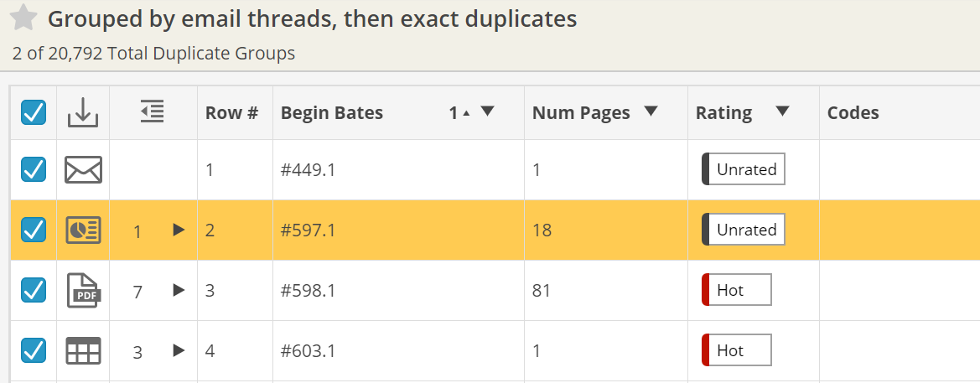This screenshot has height=383, width=980.
Task: Uncheck the checkbox for row #598.1
Action: click(34, 290)
